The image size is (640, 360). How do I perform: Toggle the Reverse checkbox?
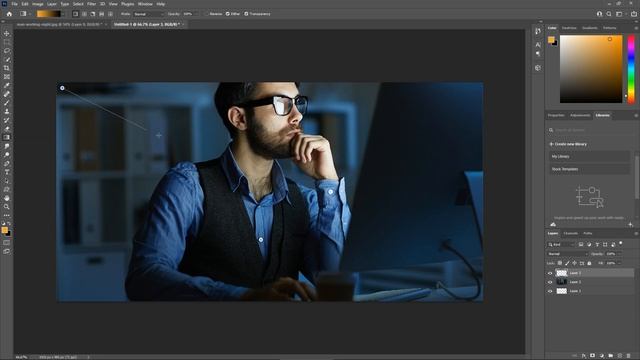point(207,14)
